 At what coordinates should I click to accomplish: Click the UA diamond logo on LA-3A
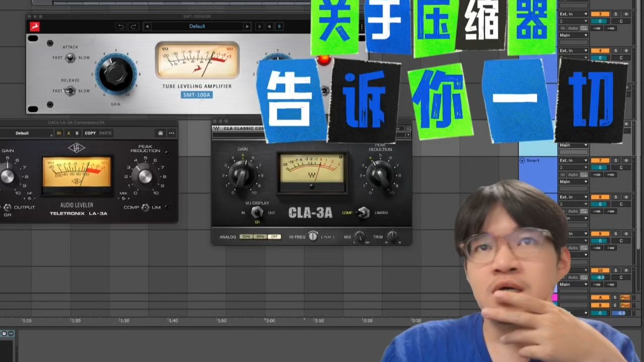pos(77,147)
